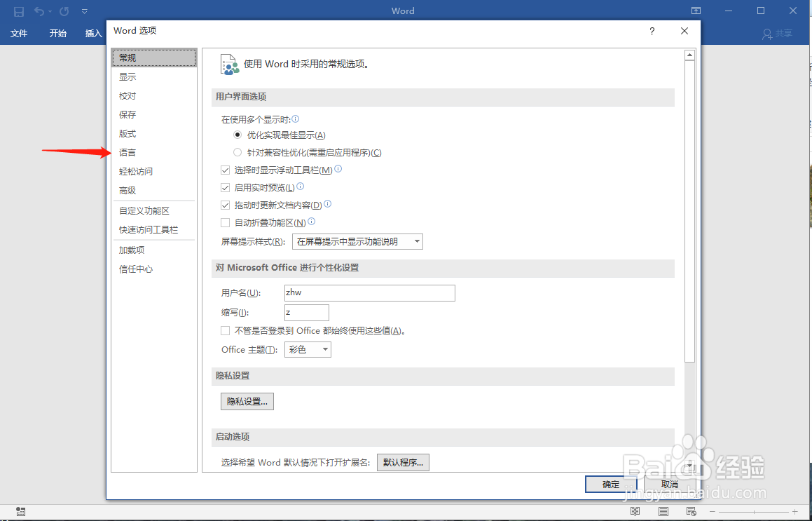812x521 pixels.
Task: Click info icon beside 在使用多个显示时
Action: [x=295, y=119]
